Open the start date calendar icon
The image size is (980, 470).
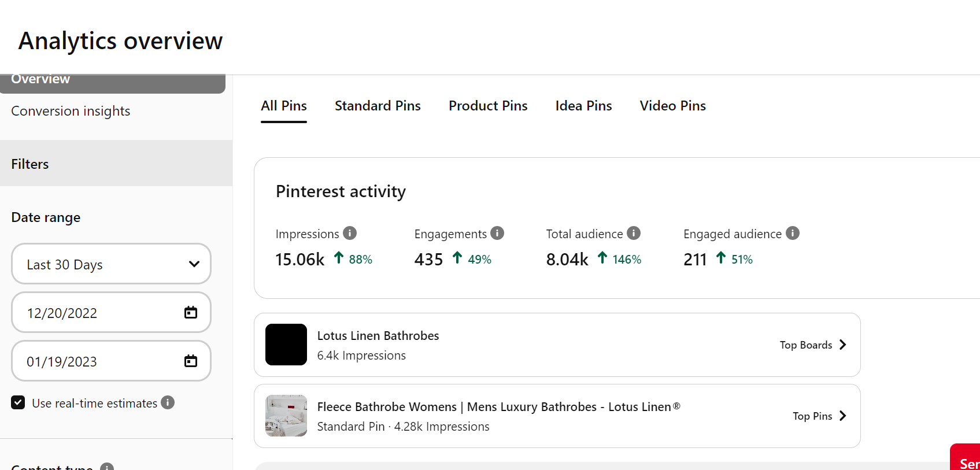tap(191, 313)
